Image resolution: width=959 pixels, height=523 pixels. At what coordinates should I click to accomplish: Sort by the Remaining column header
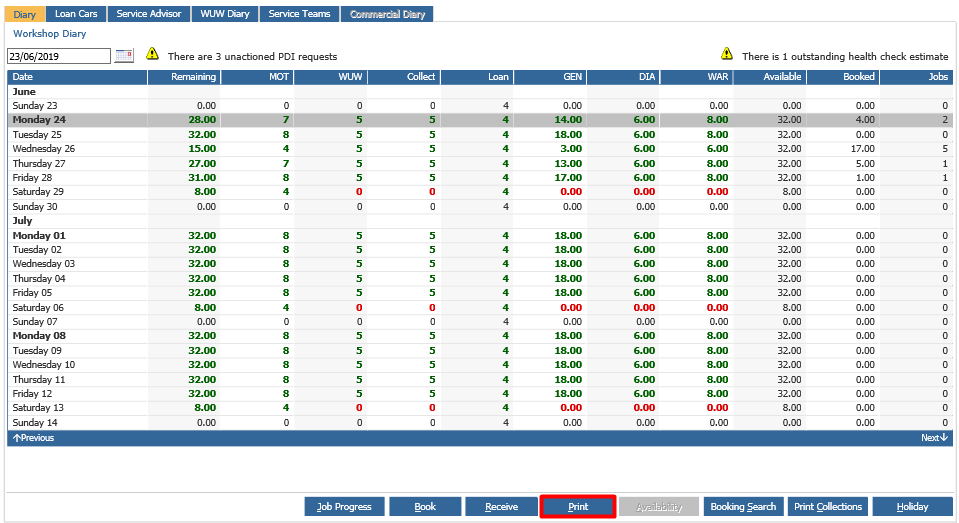pos(184,76)
